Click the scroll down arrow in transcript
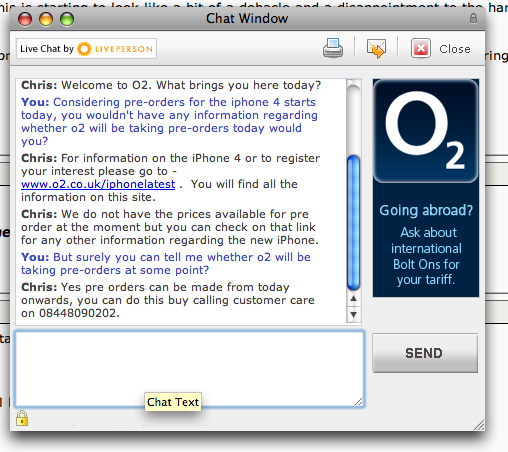Viewport: 508px width, 452px height. [353, 314]
